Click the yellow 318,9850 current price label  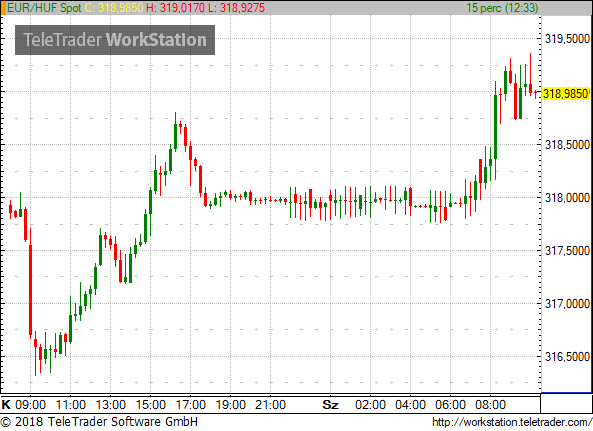point(566,93)
